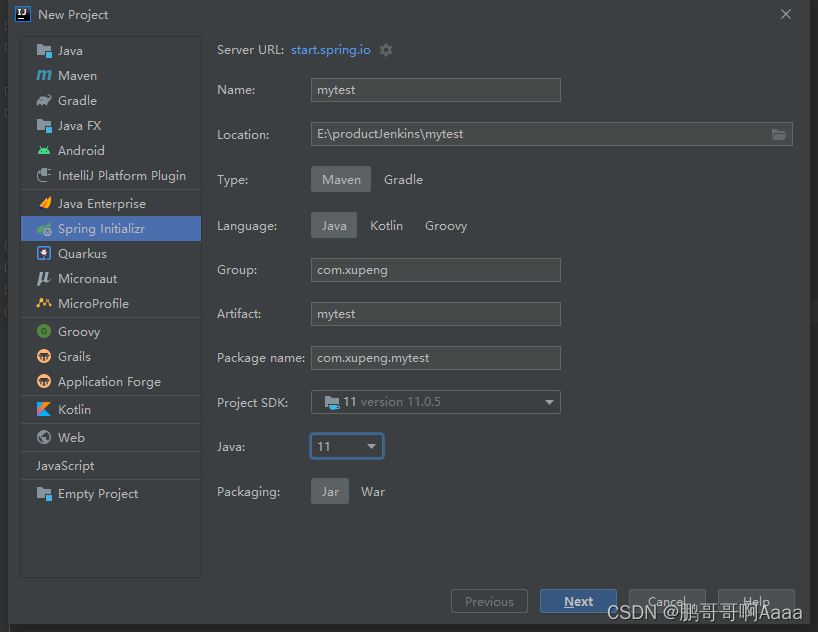Open Server URL settings gear

[x=386, y=50]
